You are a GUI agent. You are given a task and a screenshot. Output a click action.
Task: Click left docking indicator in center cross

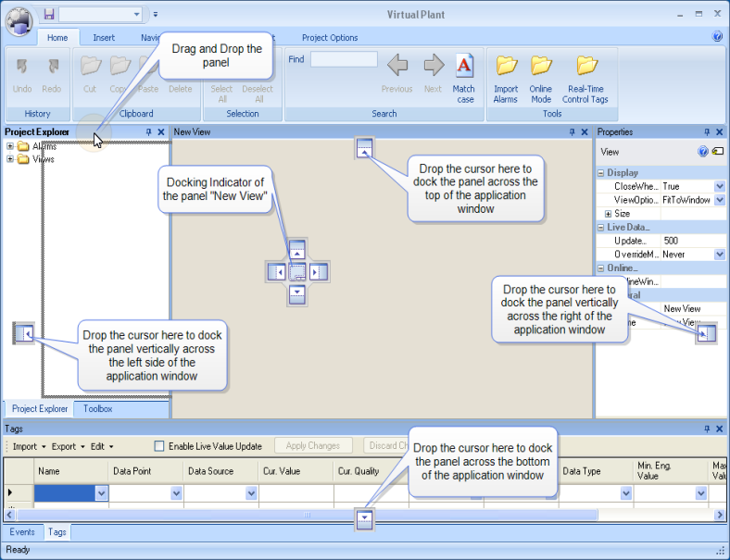click(277, 271)
